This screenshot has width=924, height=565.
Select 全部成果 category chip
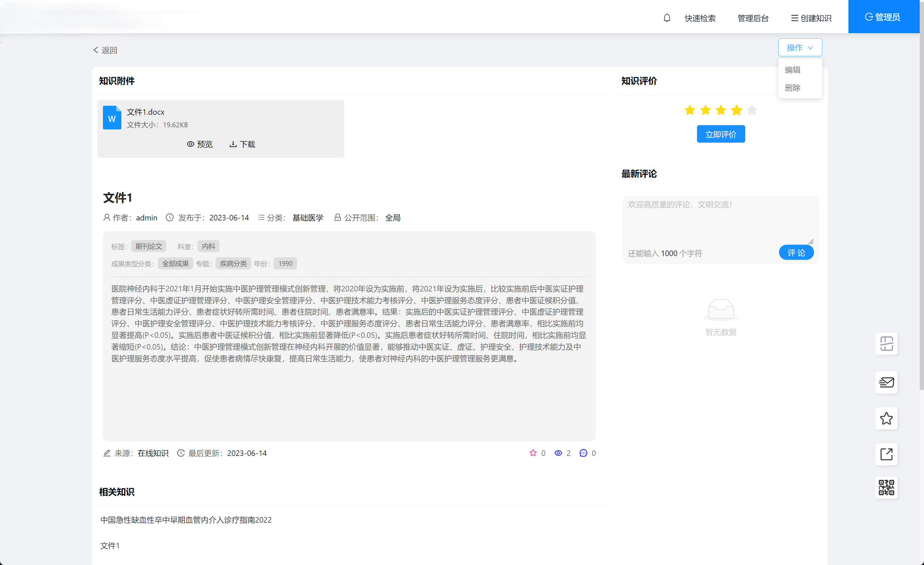tap(175, 263)
